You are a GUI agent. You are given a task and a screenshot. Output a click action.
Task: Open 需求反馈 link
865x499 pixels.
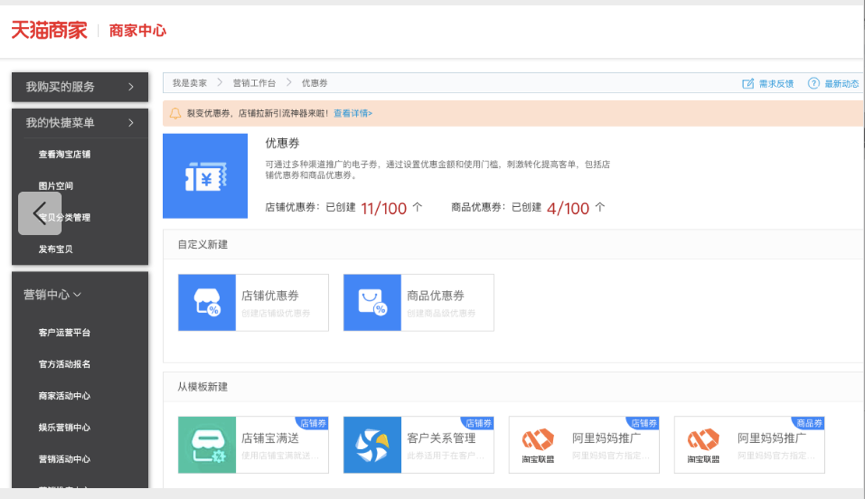pyautogui.click(x=776, y=84)
